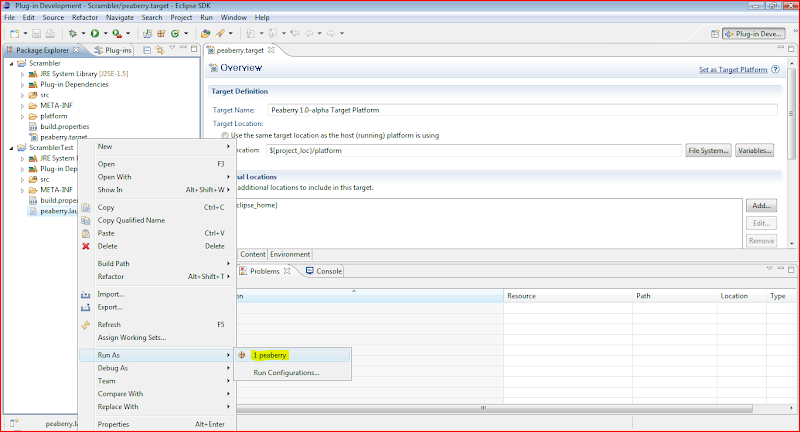
Task: Click the Previous Annotation toolbar icon
Action: pyautogui.click(x=273, y=34)
